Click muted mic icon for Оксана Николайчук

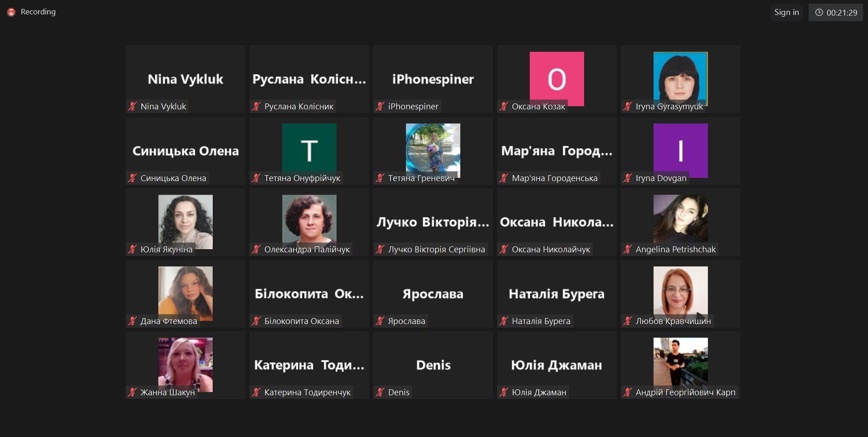pyautogui.click(x=503, y=249)
